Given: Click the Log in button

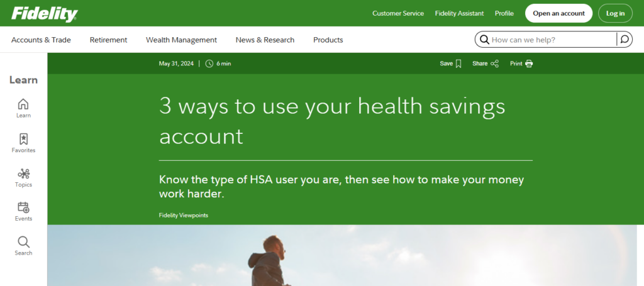Looking at the screenshot, I should pos(615,13).
